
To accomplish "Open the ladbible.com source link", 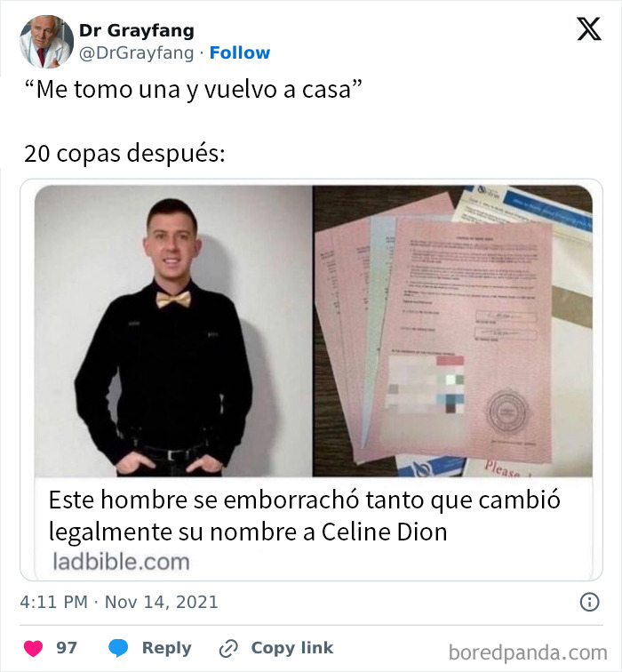I will [x=121, y=562].
